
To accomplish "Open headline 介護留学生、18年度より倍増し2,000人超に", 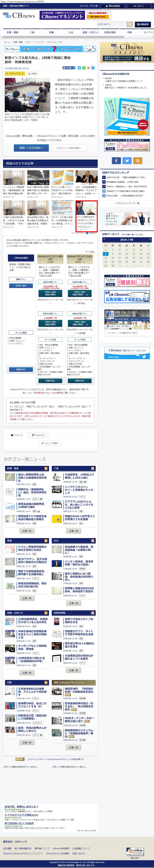I will click(79, 476).
